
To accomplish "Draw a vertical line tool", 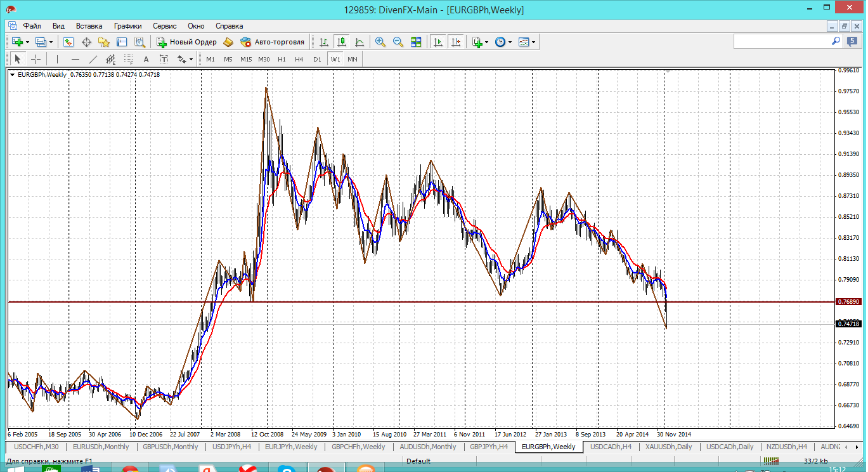I will (x=57, y=59).
